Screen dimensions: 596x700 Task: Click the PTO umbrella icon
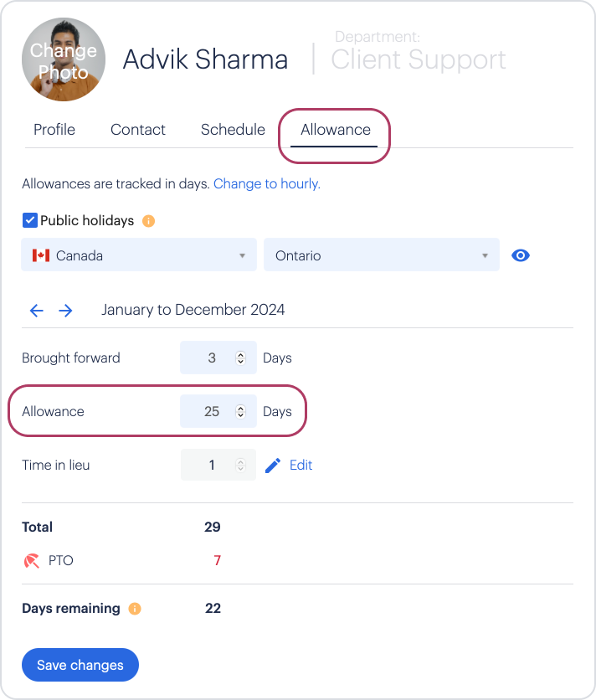(x=32, y=561)
